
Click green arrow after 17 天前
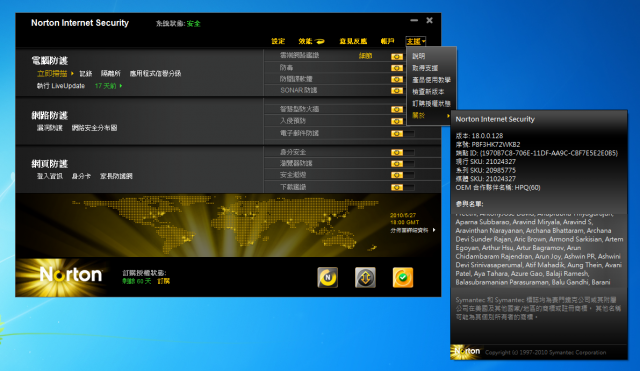click(121, 86)
